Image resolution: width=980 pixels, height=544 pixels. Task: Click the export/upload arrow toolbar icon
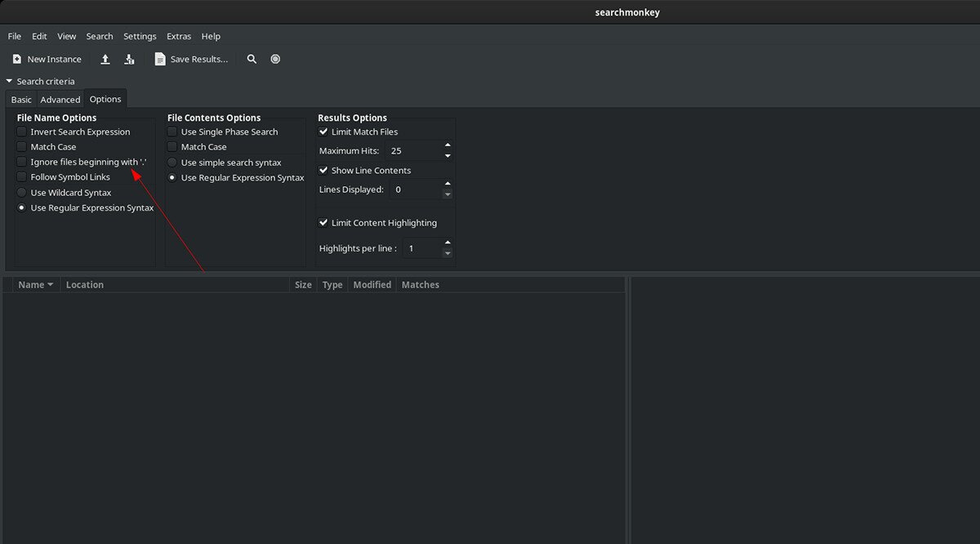(105, 59)
